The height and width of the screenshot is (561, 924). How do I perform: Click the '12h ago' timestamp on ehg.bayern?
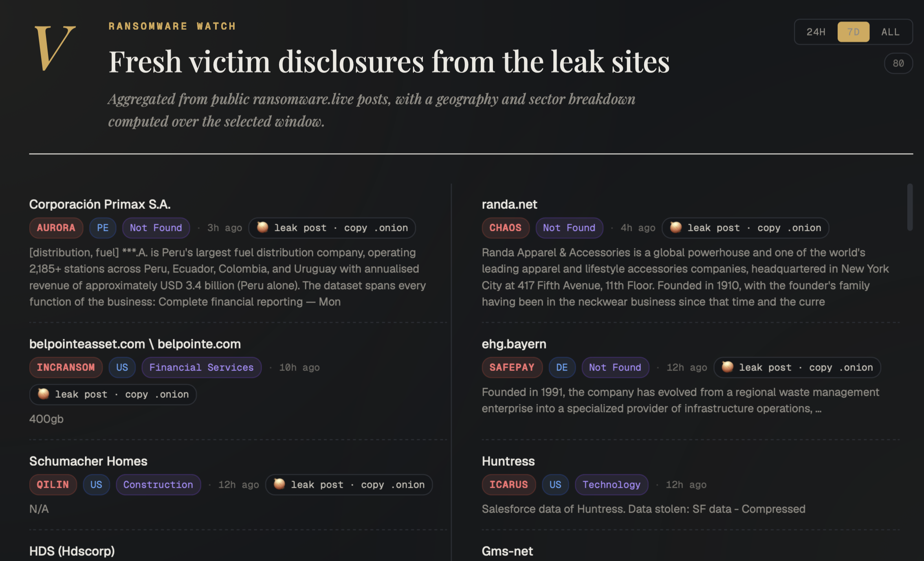pos(687,367)
